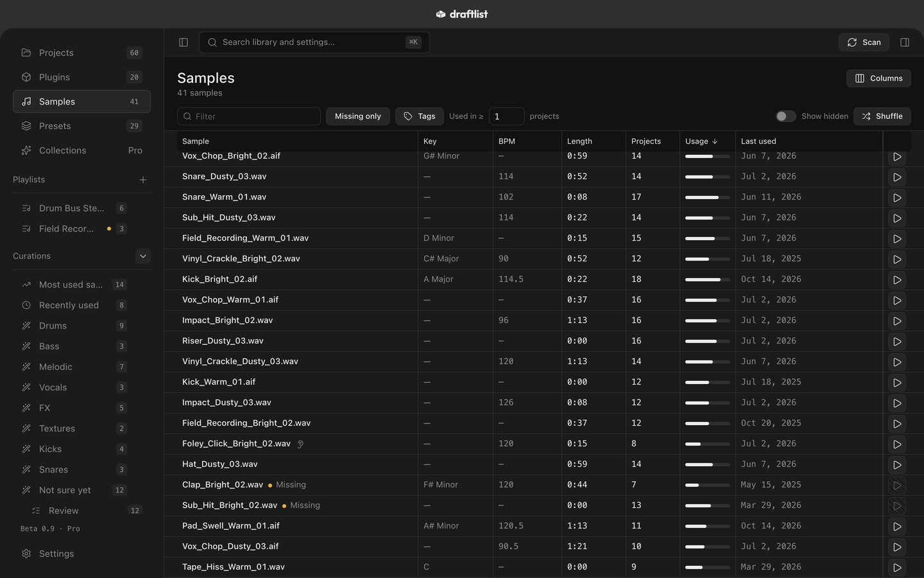Play the Riser_Dusty_03.wav sample
The width and height of the screenshot is (924, 578).
(897, 342)
